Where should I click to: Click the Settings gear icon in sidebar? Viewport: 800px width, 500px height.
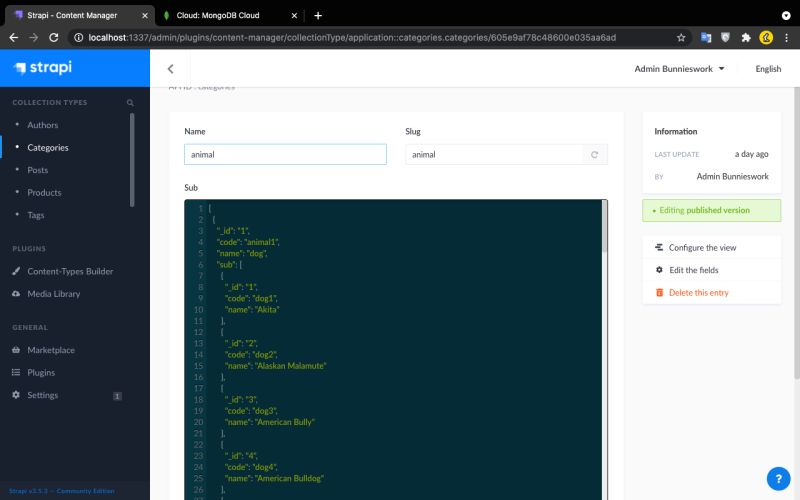point(16,394)
